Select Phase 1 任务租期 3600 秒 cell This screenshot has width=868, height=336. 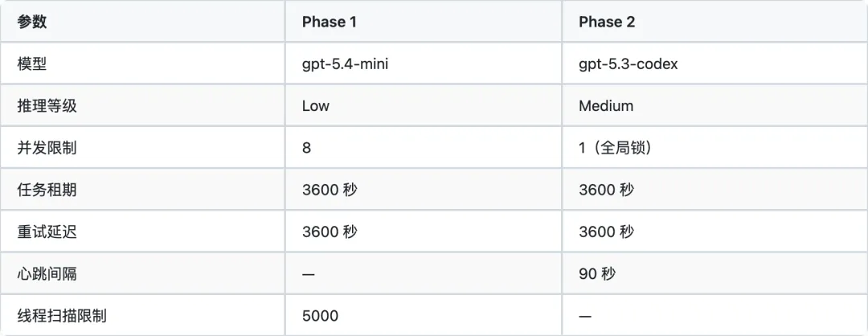pyautogui.click(x=330, y=190)
